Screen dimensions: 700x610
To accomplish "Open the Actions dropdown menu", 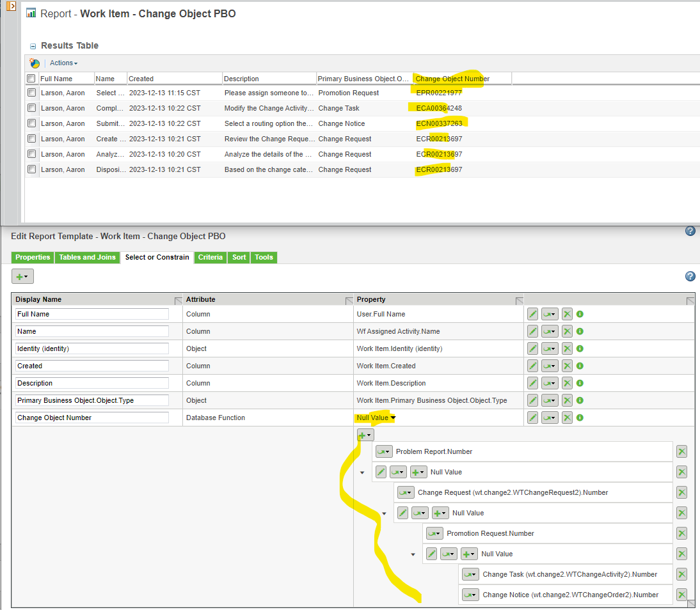I will pyautogui.click(x=63, y=63).
